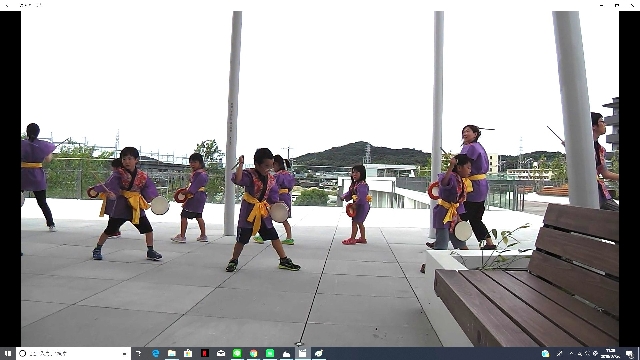Viewport: 640px width, 360px height.
Task: Open the network status tray icon
Action: pos(580,353)
